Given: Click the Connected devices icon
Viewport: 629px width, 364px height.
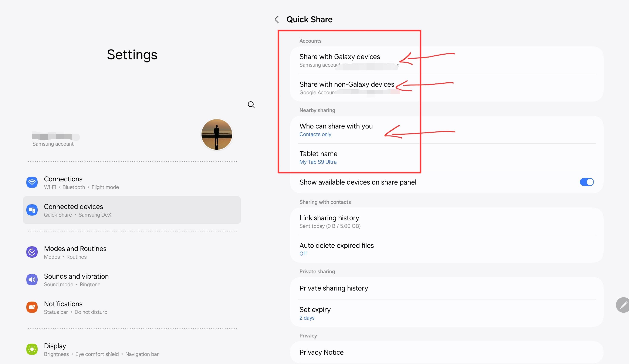Looking at the screenshot, I should pyautogui.click(x=32, y=210).
